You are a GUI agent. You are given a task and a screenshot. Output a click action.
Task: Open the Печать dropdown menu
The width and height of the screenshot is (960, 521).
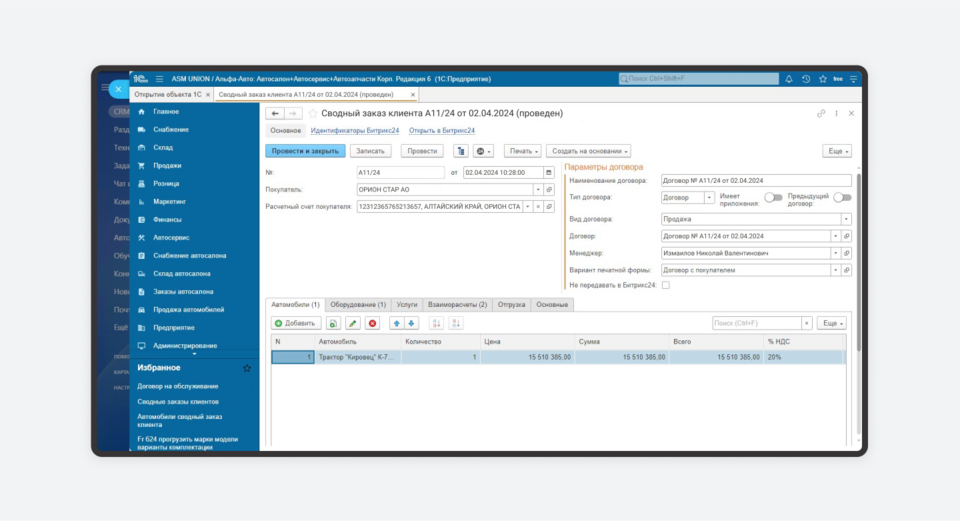pos(522,151)
